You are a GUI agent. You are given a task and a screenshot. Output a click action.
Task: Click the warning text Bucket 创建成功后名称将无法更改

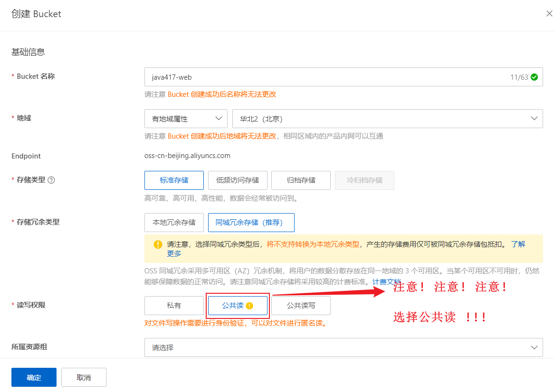click(222, 94)
